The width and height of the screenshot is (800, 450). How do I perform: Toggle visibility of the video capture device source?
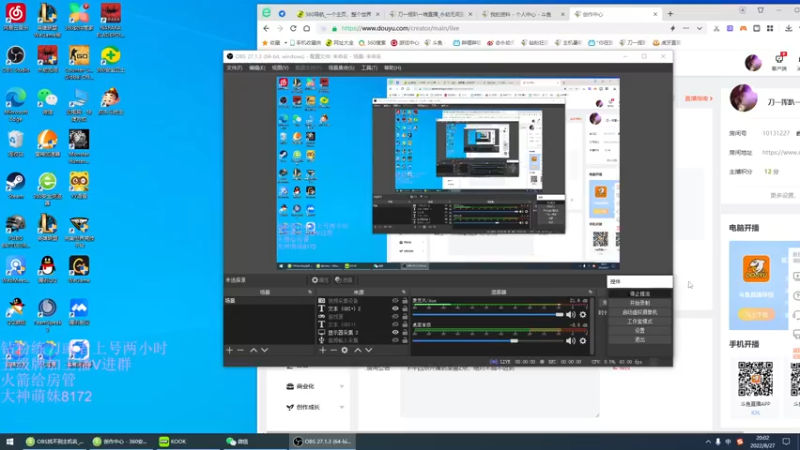click(x=395, y=301)
